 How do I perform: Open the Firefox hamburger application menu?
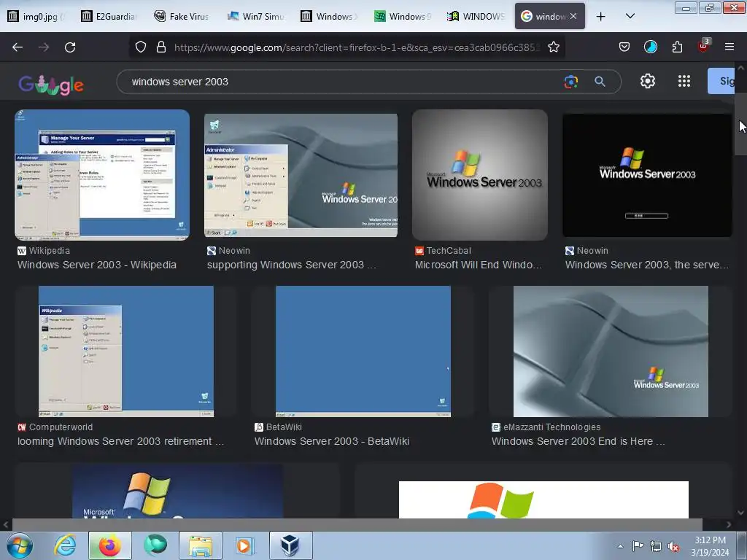[729, 47]
